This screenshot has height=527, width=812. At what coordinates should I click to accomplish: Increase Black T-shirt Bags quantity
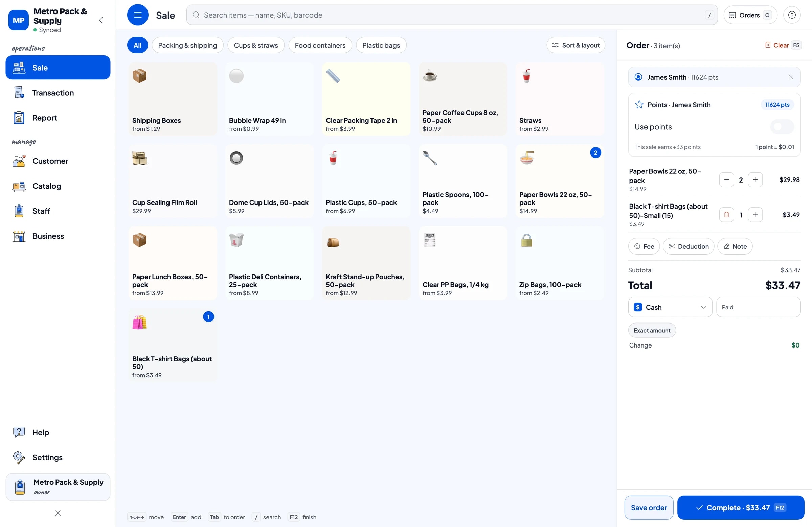pos(755,215)
